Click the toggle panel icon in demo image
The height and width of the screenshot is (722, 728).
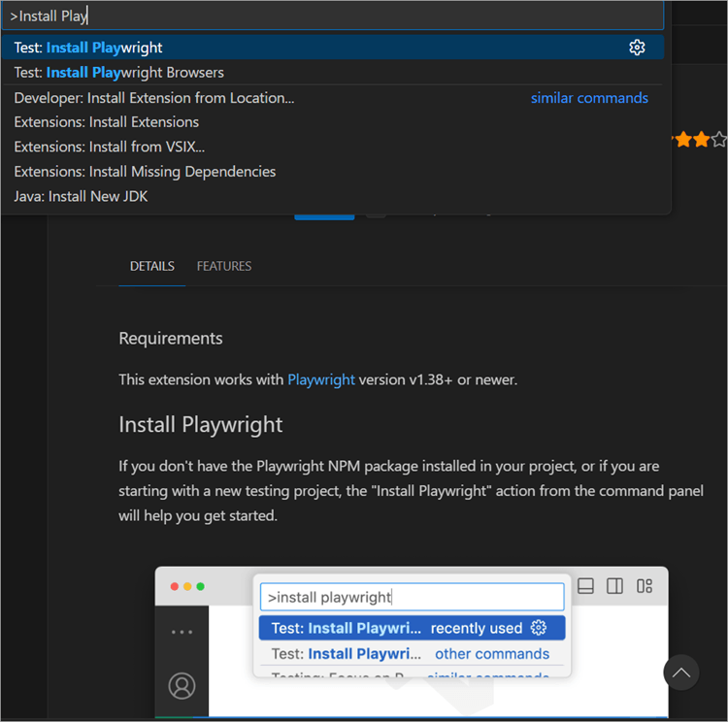(585, 586)
